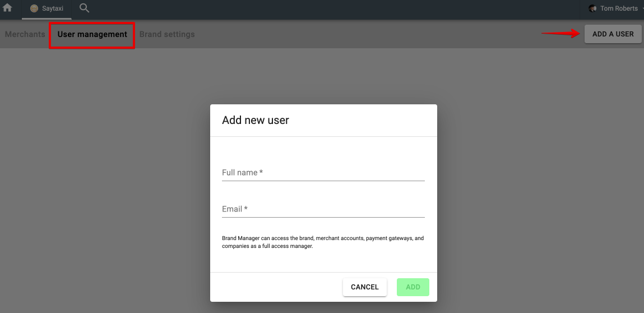Click Tom Roberts' profile avatar
The image size is (644, 313).
pos(592,8)
